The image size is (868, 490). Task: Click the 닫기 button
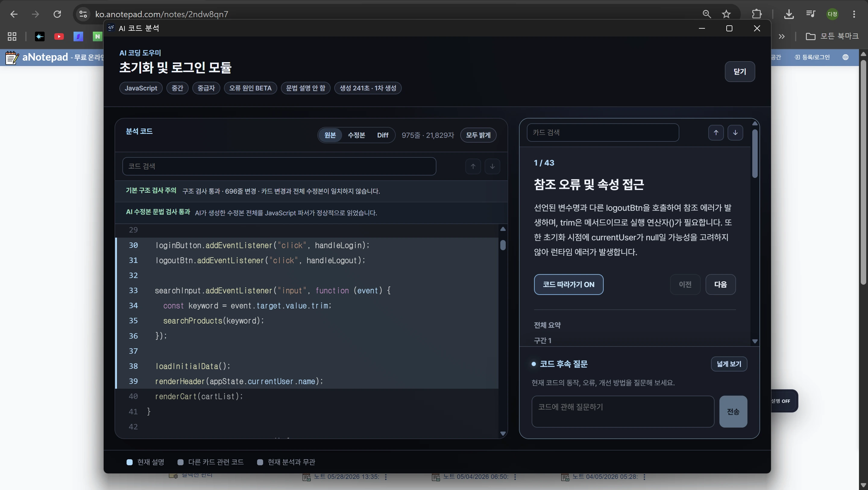(740, 71)
